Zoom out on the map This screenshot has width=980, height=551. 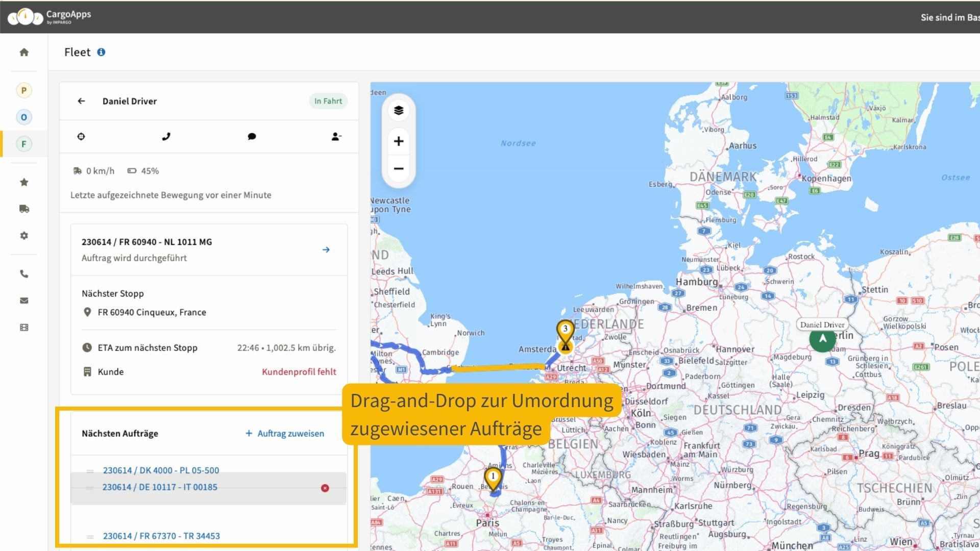point(399,169)
